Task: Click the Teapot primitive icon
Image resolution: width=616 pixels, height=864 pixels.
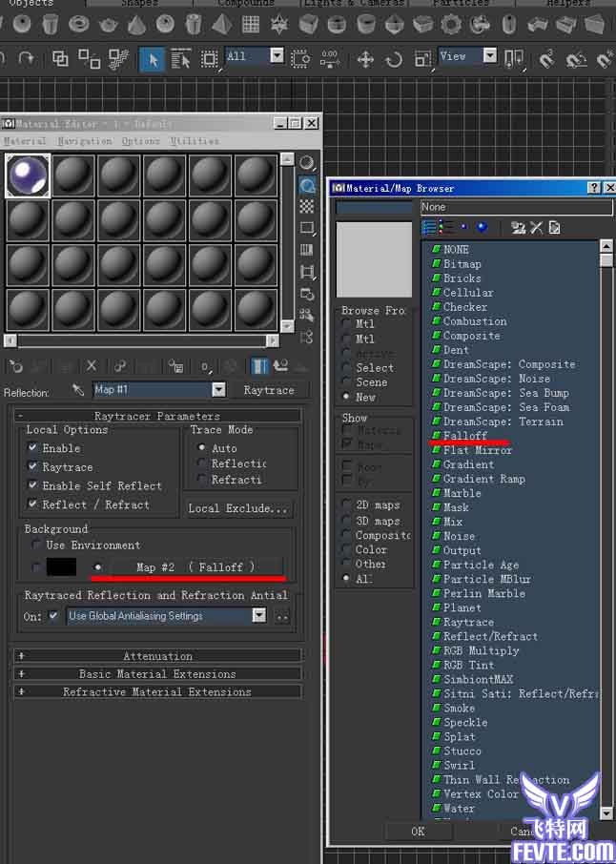Action: click(x=108, y=25)
